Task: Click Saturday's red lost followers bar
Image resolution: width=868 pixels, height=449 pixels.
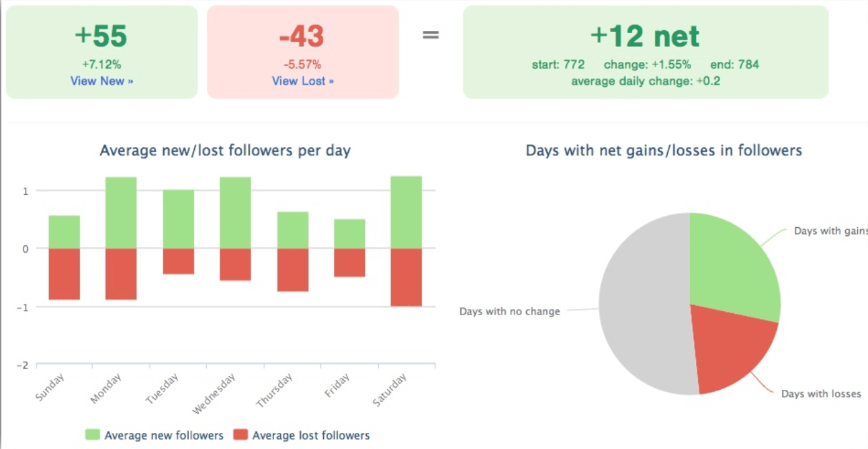Action: [406, 277]
